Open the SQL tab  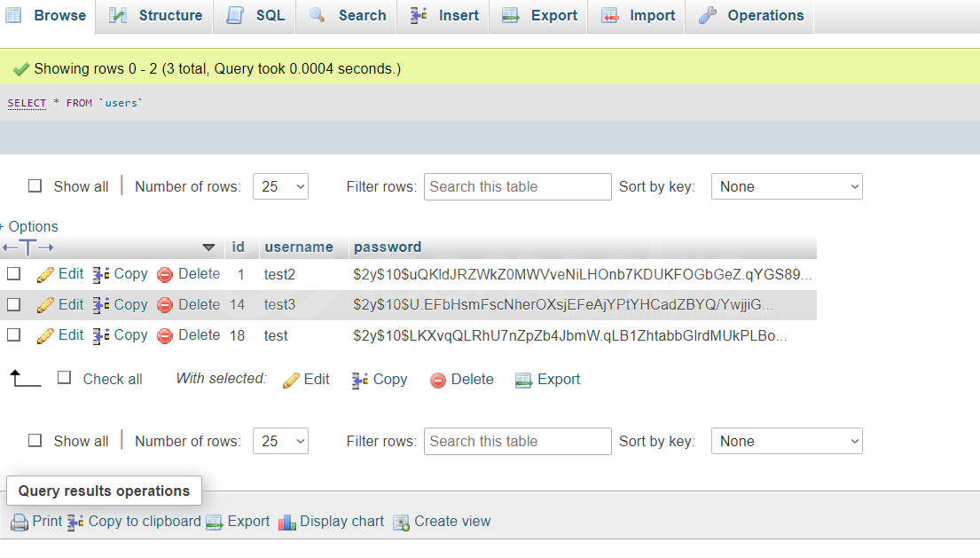point(255,16)
